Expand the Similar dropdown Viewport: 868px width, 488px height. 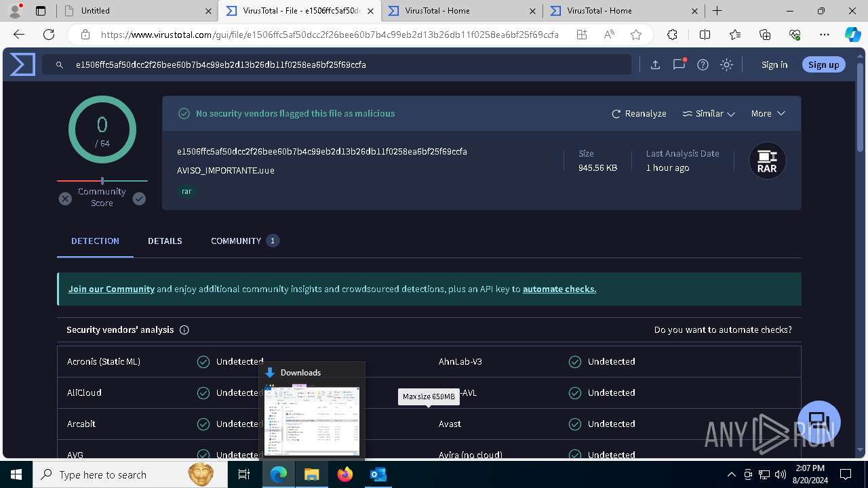coord(709,114)
